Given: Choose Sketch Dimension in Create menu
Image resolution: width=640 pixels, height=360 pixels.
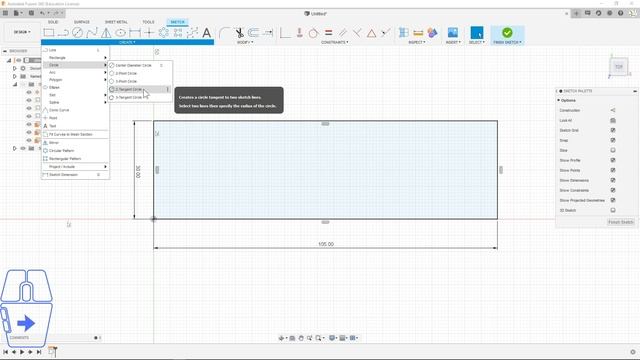Looking at the screenshot, I should pyautogui.click(x=76, y=175).
